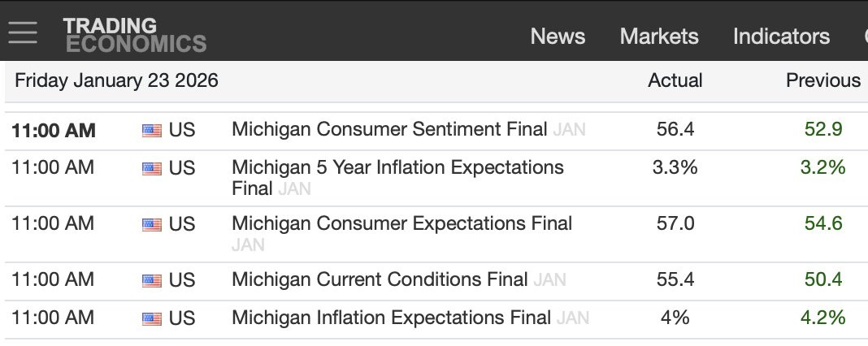Click US flag beside 5 Year Inflation Expectations
This screenshot has height=346, width=868.
152,168
